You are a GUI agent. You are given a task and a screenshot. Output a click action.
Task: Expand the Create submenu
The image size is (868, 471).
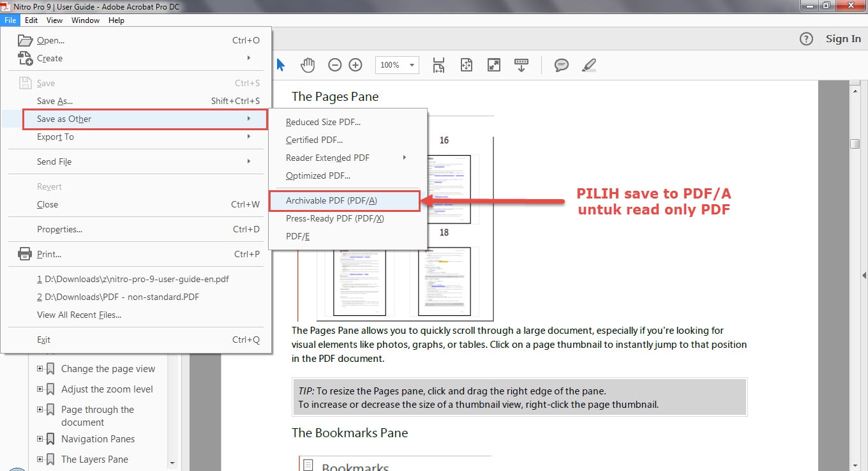pyautogui.click(x=136, y=58)
